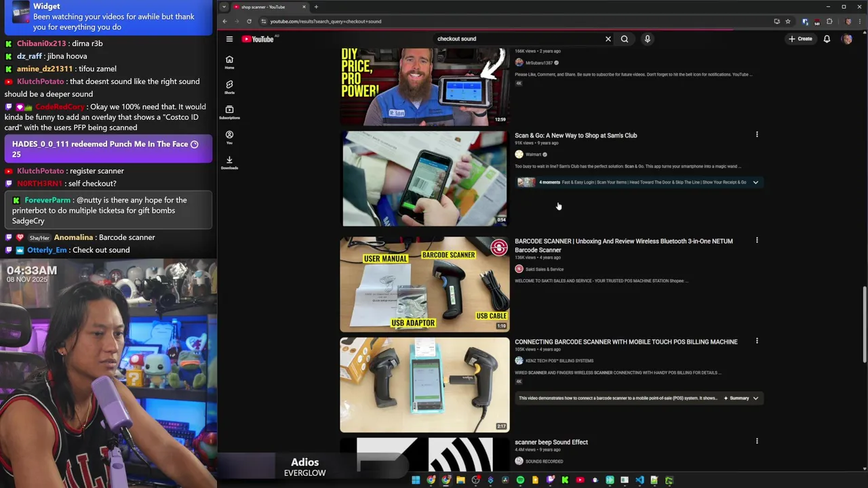Open Downloads in YouTube sidebar
The width and height of the screenshot is (868, 488).
(x=229, y=163)
